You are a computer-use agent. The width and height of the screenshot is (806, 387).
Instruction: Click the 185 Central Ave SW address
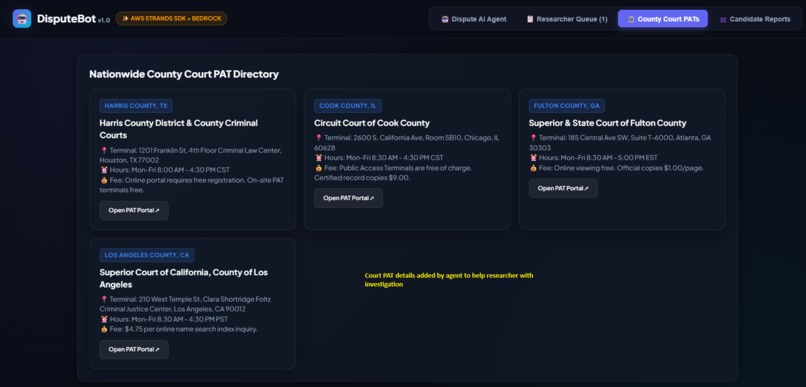(620, 142)
